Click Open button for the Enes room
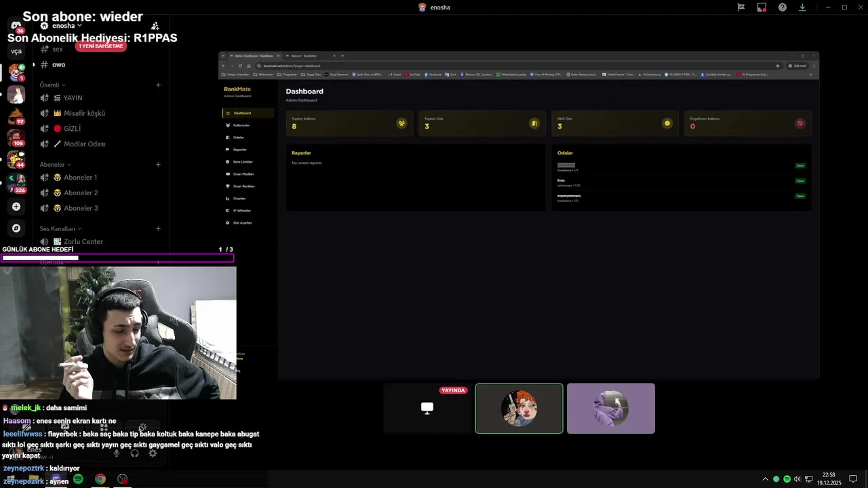This screenshot has height=488, width=868. pyautogui.click(x=800, y=181)
